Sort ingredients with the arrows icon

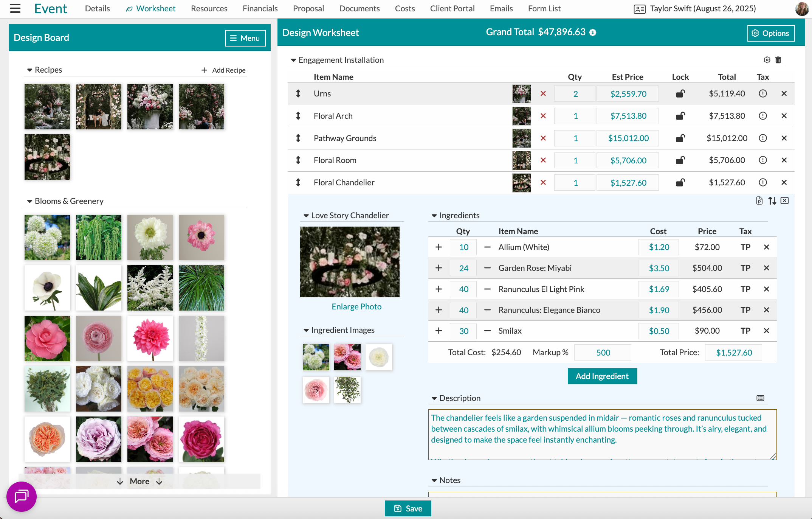772,200
